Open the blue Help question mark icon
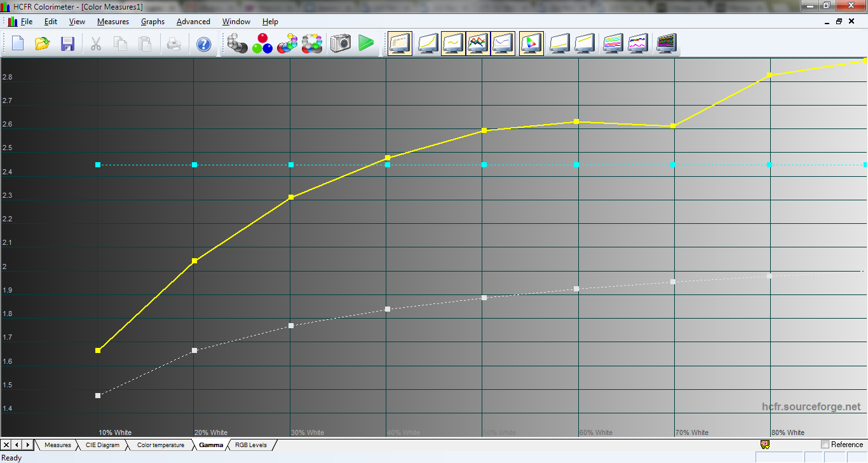868x463 pixels. 203,44
